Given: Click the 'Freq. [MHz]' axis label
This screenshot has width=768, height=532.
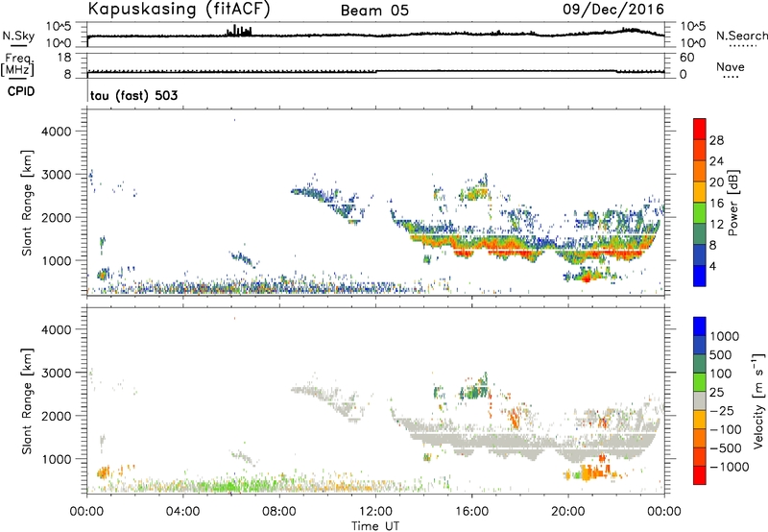Looking at the screenshot, I should click(17, 65).
